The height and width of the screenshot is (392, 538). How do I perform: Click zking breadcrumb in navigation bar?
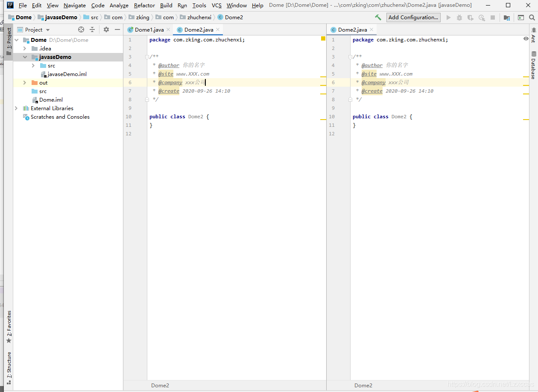[139, 18]
